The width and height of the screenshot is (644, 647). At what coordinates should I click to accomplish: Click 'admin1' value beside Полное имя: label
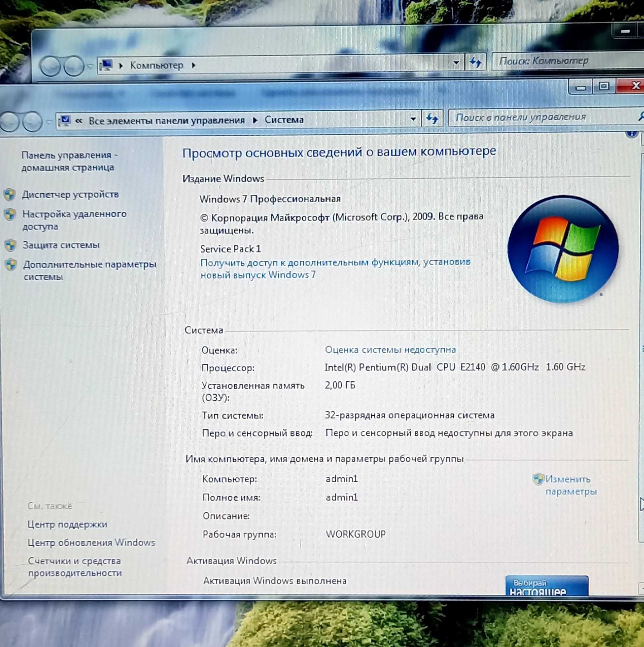(x=342, y=497)
